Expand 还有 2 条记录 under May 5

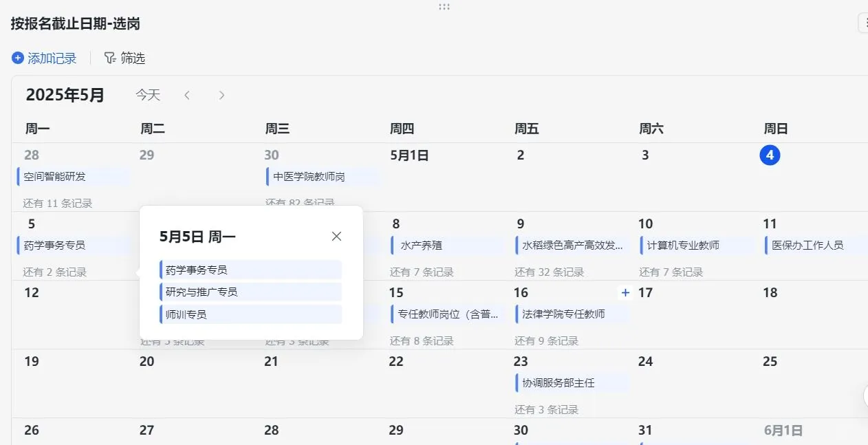coord(55,272)
